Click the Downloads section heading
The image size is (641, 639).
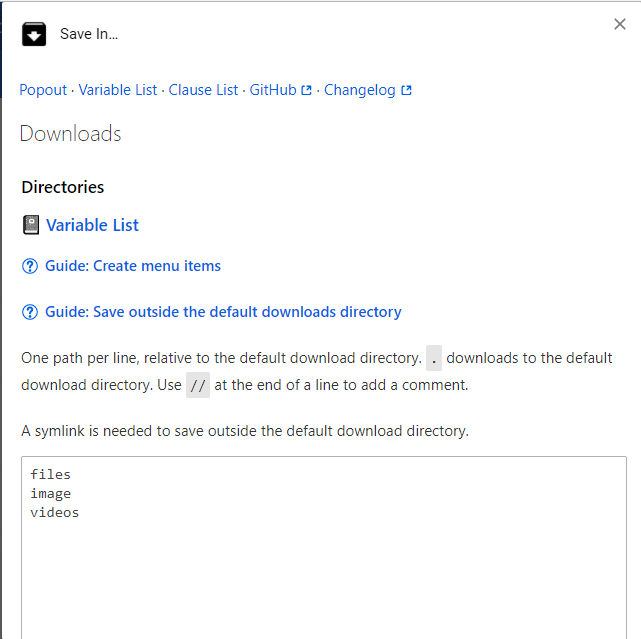tap(70, 134)
